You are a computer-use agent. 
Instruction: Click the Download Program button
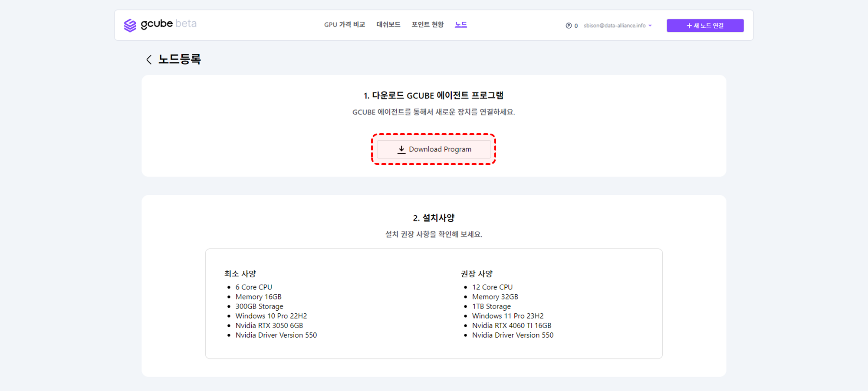point(434,149)
